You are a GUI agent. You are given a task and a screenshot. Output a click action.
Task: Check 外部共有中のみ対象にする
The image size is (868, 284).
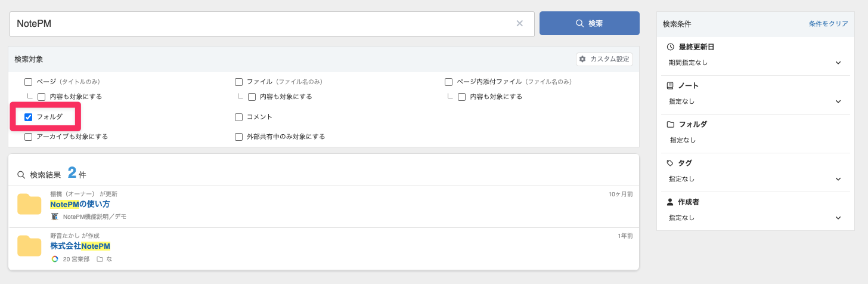pyautogui.click(x=238, y=137)
